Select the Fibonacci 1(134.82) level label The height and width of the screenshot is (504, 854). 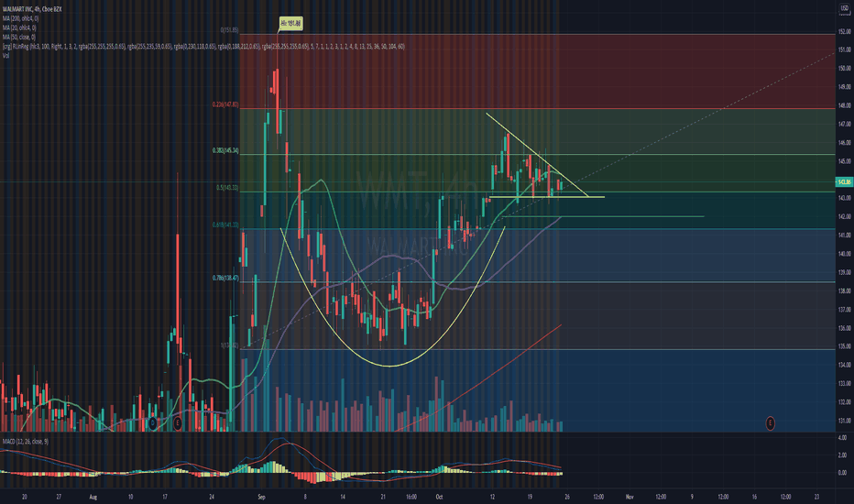(x=229, y=345)
